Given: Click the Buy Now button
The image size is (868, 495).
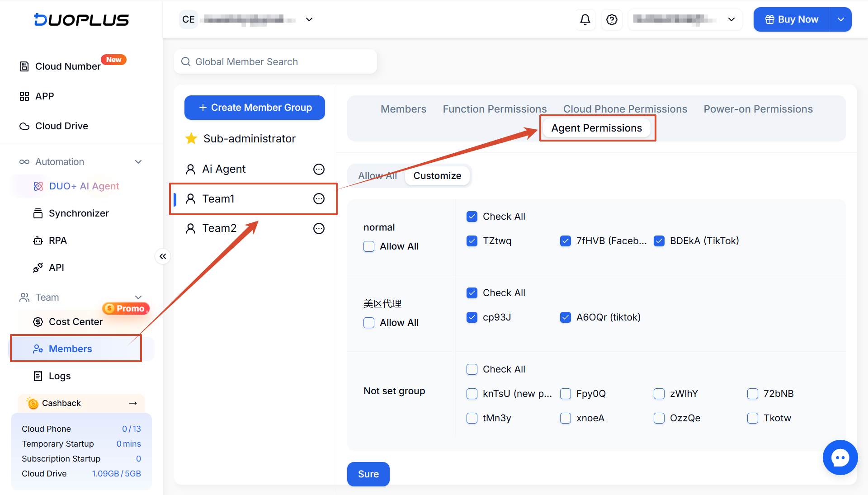Looking at the screenshot, I should [x=792, y=19].
